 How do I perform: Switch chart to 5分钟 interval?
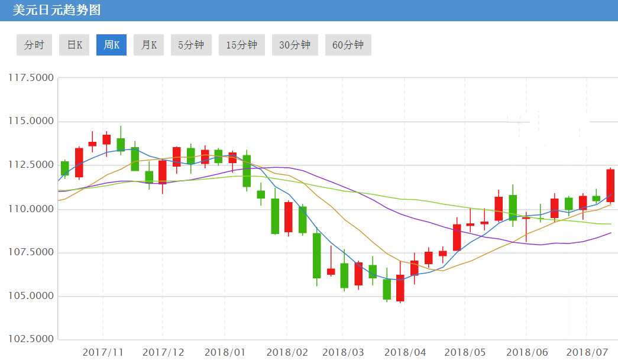pyautogui.click(x=191, y=45)
